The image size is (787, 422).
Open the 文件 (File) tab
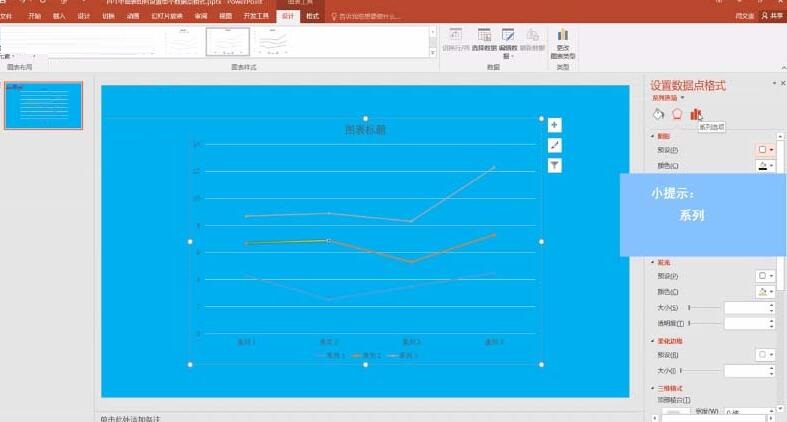coord(6,16)
